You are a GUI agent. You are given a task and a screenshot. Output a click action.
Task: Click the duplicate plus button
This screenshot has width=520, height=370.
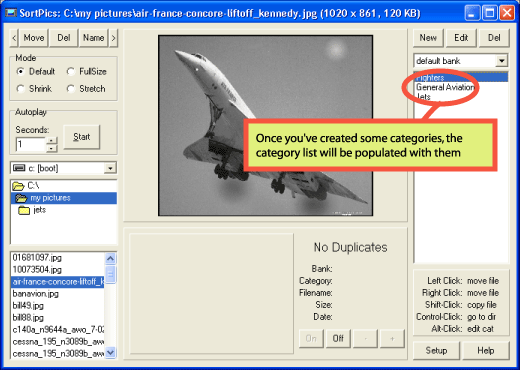tap(392, 339)
